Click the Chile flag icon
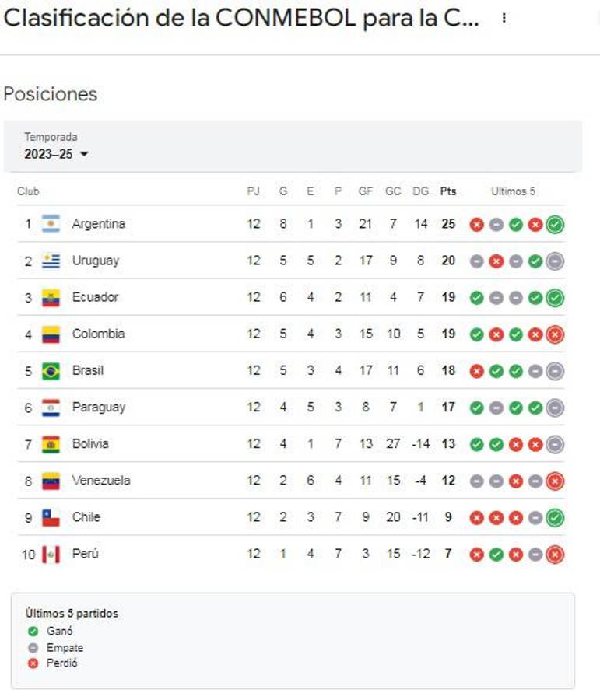 point(51,517)
